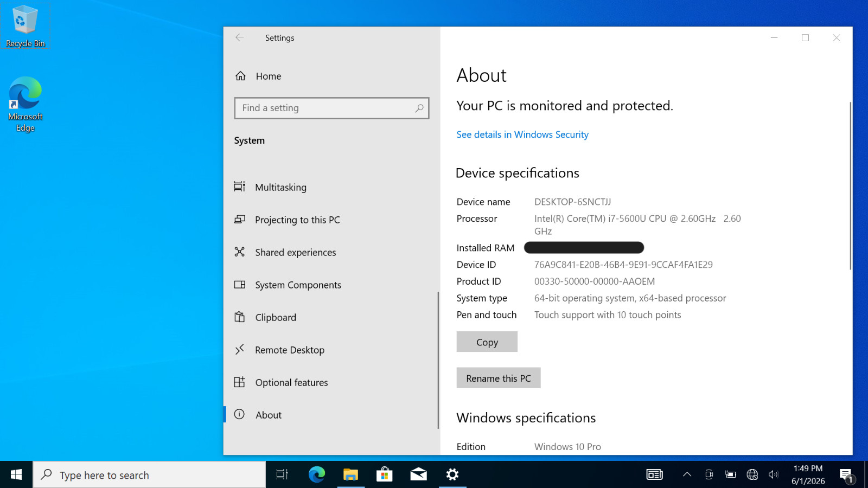The image size is (868, 488).
Task: Click the taskbar Type here to search box
Action: pyautogui.click(x=149, y=474)
